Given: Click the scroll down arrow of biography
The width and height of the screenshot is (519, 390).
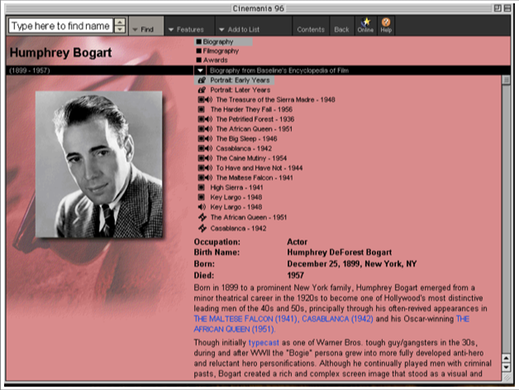Looking at the screenshot, I should [x=506, y=367].
